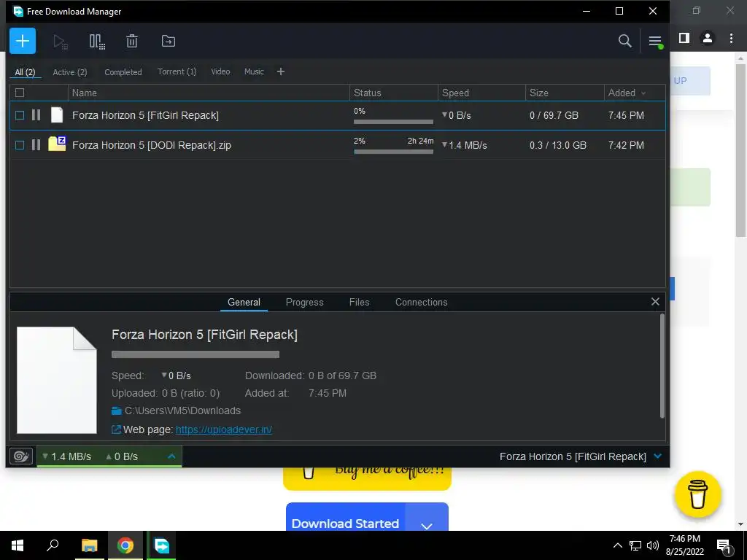Open the notification center icon

tap(724, 545)
